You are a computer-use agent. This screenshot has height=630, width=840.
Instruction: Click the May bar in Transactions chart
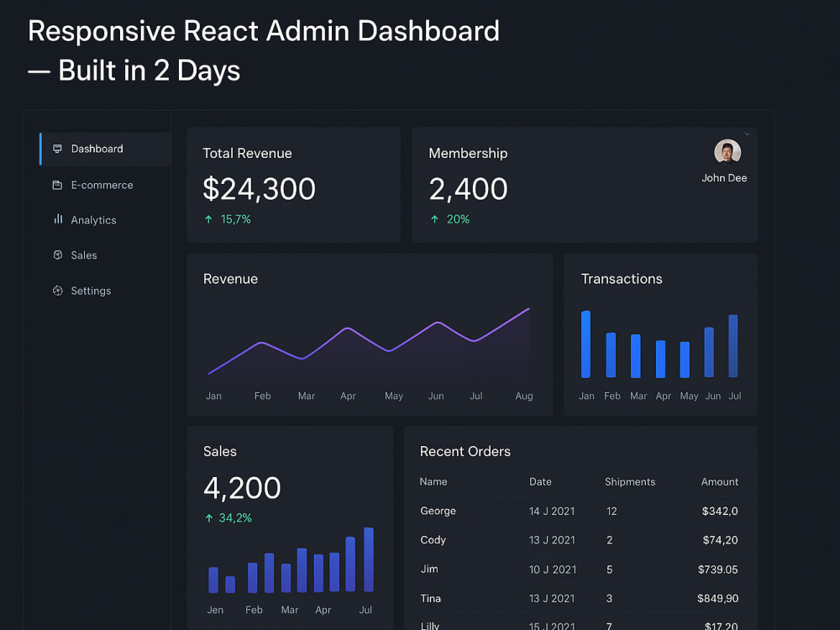point(685,360)
